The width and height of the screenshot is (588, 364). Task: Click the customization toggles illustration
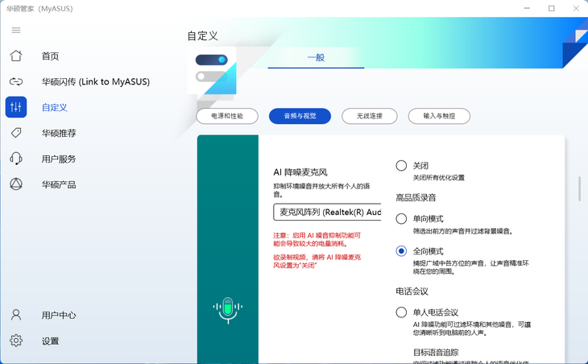click(212, 70)
